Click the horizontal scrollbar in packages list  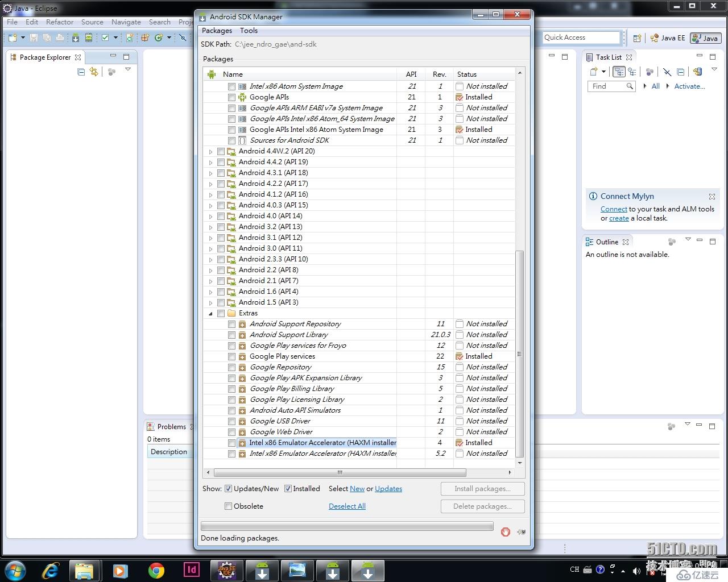point(340,472)
